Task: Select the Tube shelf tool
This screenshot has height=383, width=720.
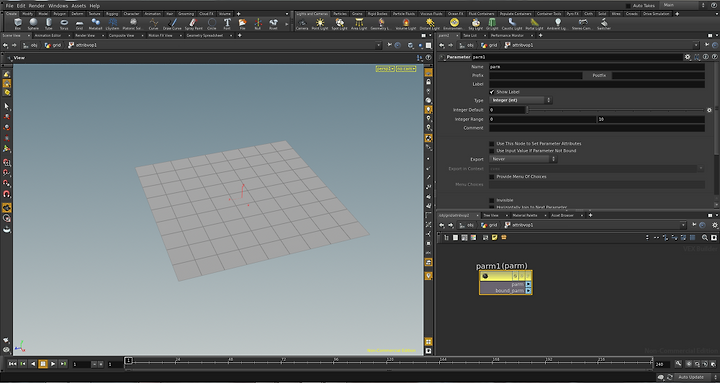Action: click(49, 23)
